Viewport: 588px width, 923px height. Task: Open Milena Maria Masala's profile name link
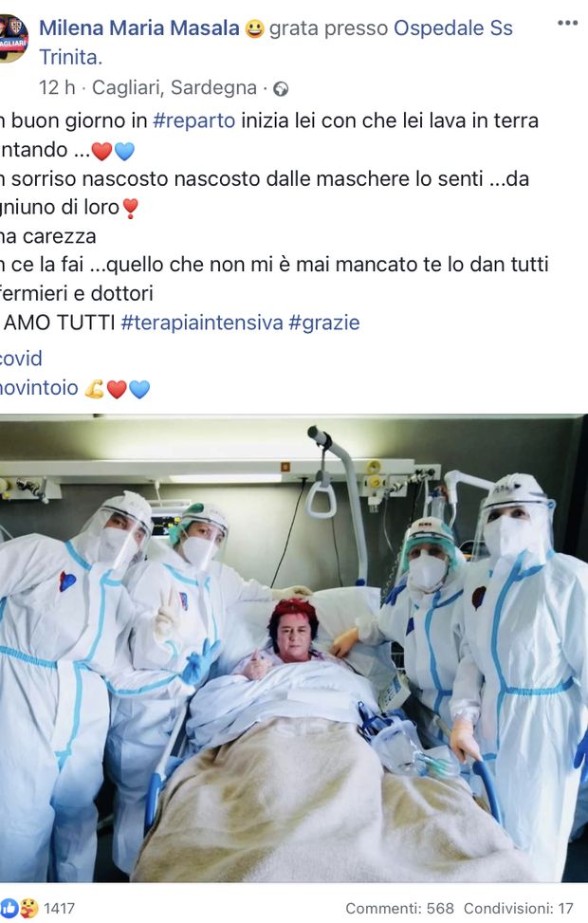[x=139, y=28]
